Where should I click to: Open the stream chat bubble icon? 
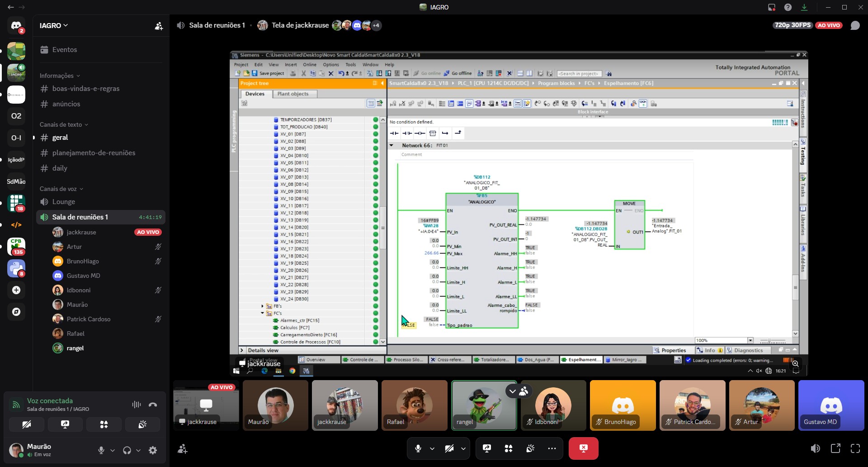[x=855, y=25]
